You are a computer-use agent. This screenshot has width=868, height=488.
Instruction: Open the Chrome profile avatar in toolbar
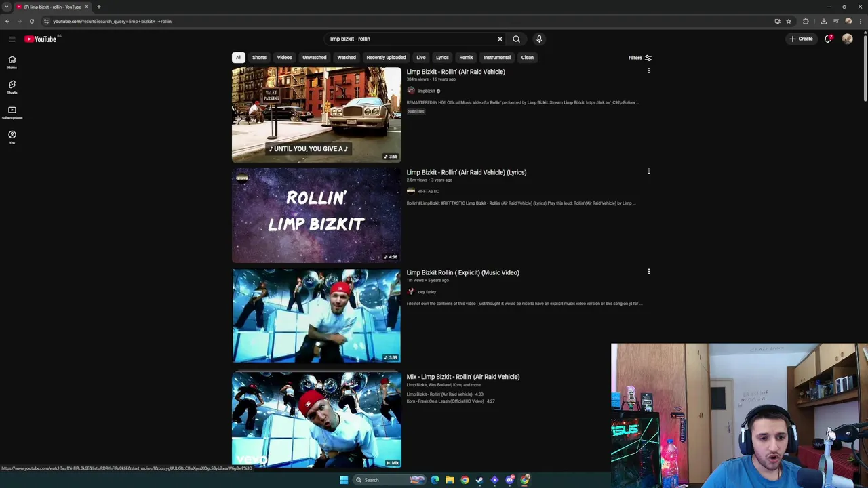click(x=848, y=21)
